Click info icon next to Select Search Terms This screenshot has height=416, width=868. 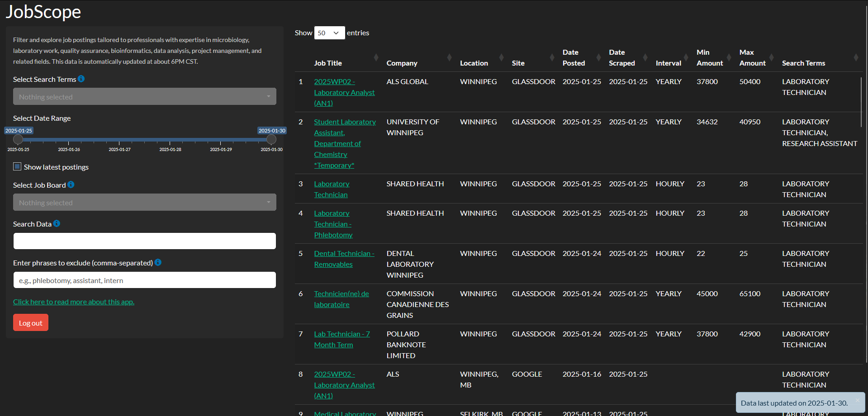pyautogui.click(x=81, y=79)
